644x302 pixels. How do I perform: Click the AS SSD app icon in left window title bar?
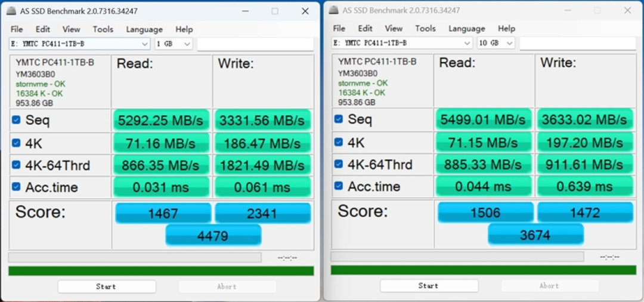11,11
